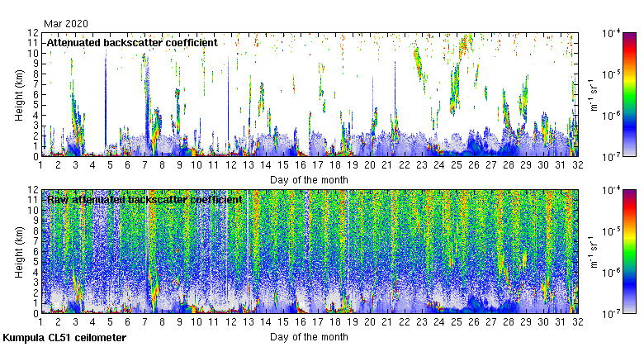Image resolution: width=644 pixels, height=347 pixels.
Task: Click 'Day of the month' under the bottom plot
Action: [x=308, y=337]
